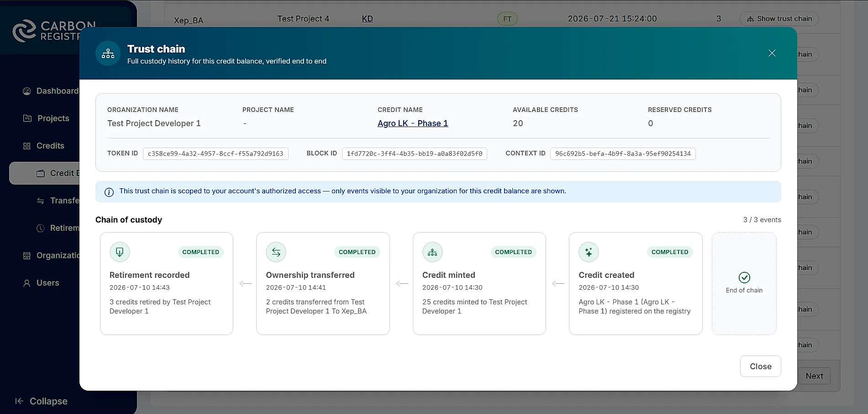Click the 2026-07-21 15:24:00 table cell
Screen dimensions: 868x414
[612, 19]
